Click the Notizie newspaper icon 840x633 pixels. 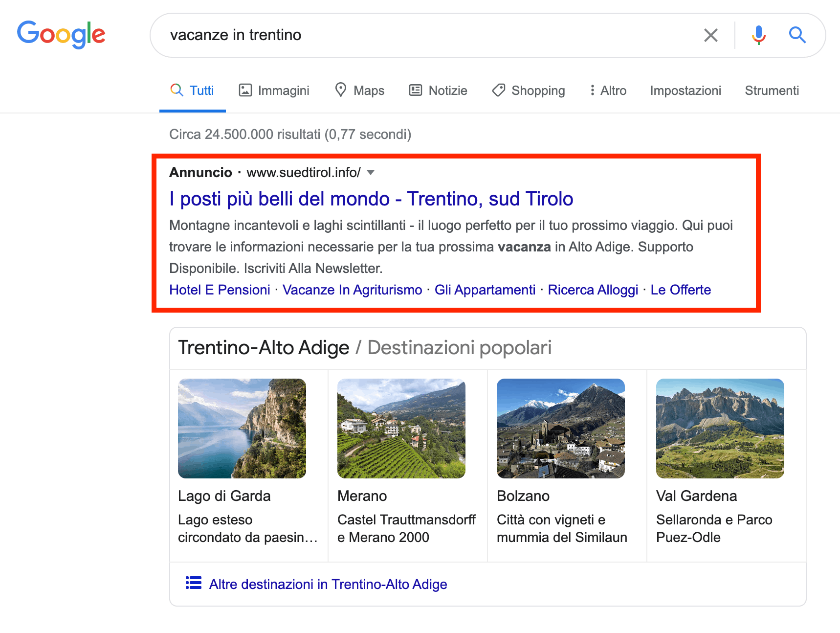click(416, 90)
